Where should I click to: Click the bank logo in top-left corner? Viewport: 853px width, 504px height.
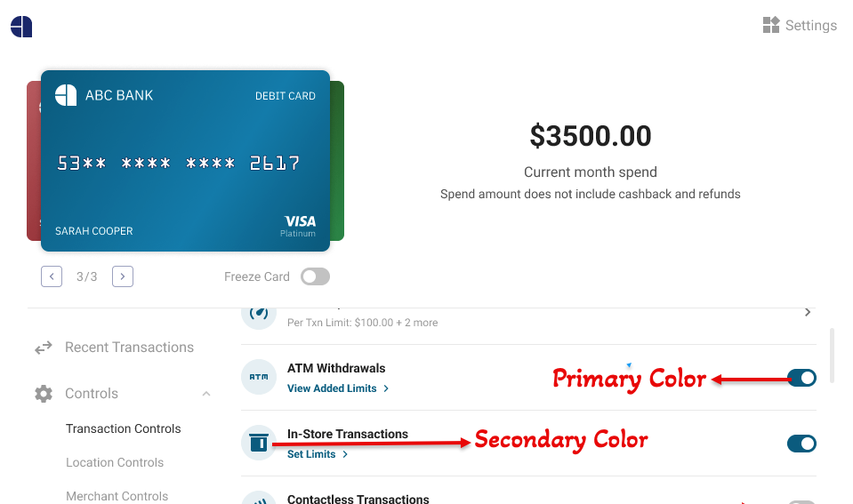coord(21,27)
